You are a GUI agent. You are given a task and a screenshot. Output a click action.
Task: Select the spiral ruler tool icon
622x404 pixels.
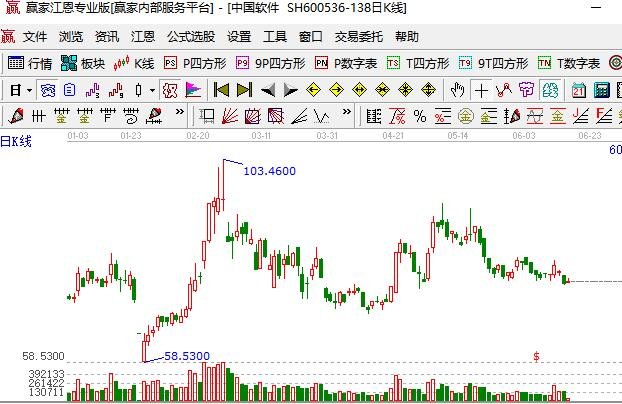[131, 116]
